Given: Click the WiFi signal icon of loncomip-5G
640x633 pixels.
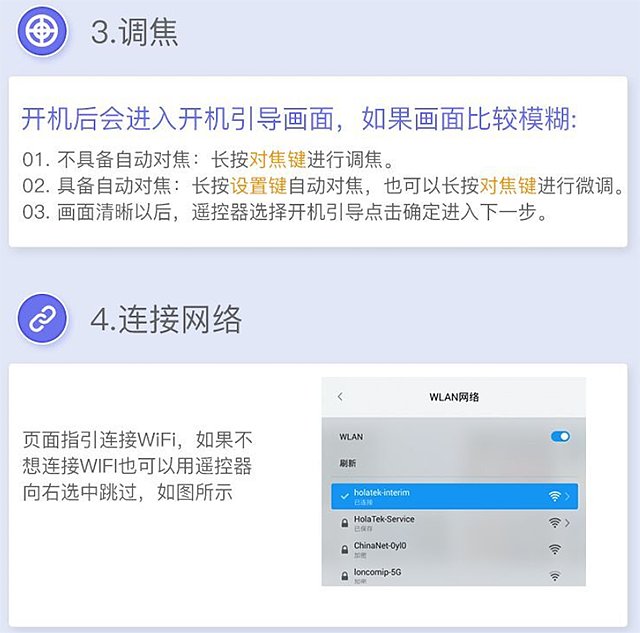Looking at the screenshot, I should 554,576.
